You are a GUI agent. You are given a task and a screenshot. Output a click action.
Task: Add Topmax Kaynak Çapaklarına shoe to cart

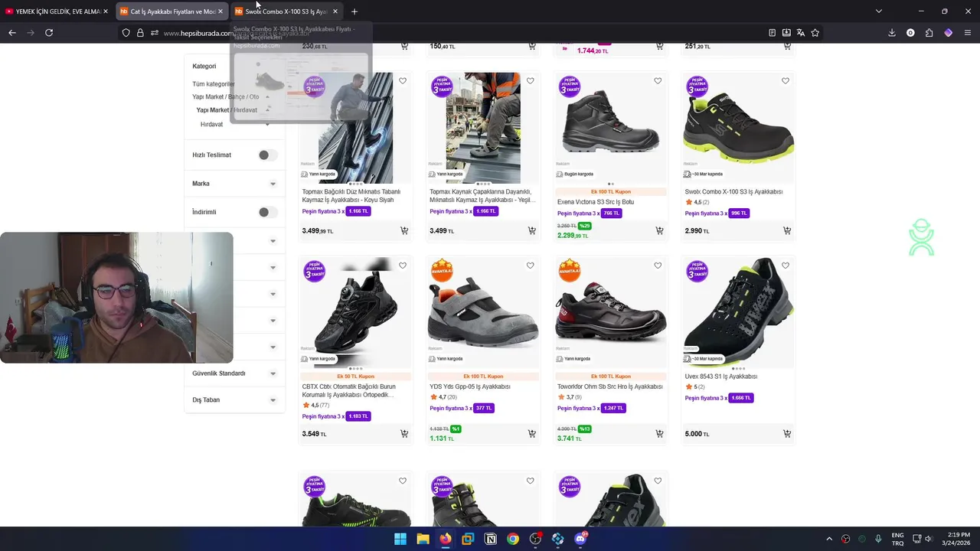coord(531,230)
